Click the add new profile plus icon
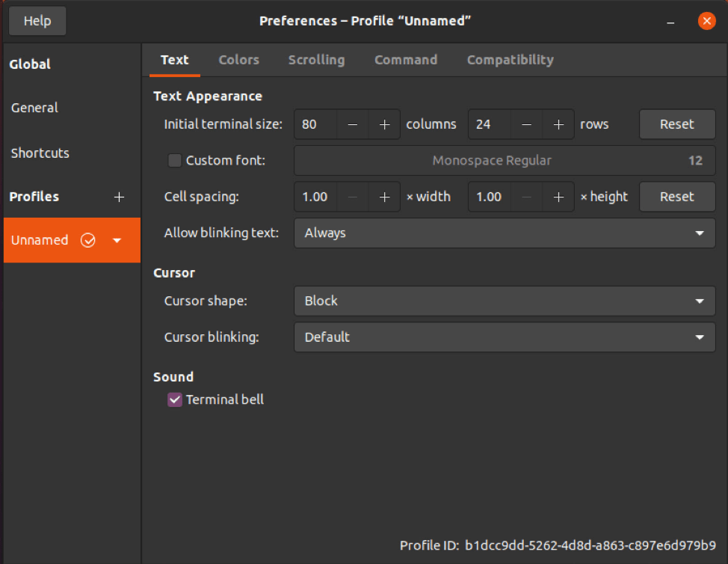This screenshot has height=564, width=728. click(x=119, y=197)
